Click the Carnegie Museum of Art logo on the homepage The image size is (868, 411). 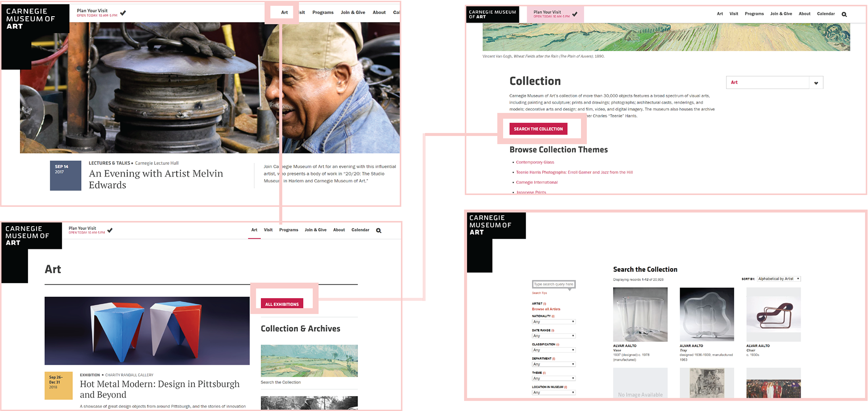coord(35,37)
